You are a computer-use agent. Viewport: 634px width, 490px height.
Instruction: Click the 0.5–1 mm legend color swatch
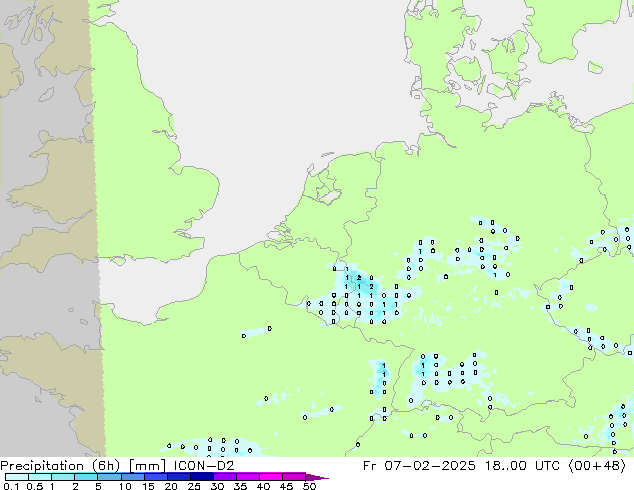pyautogui.click(x=40, y=477)
